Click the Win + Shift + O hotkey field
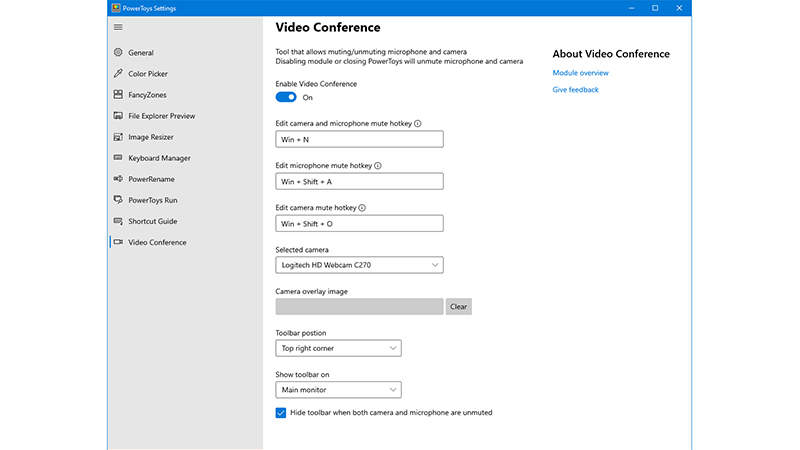Screen dimensions: 800x450 (x=359, y=223)
